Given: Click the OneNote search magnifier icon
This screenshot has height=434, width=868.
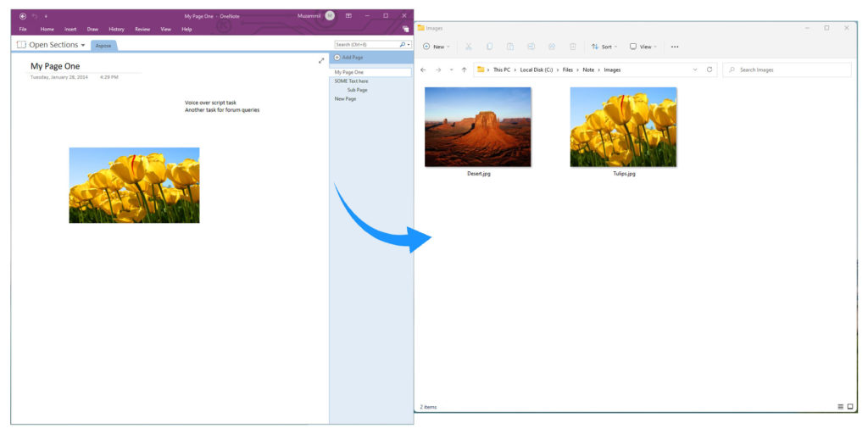Looking at the screenshot, I should click(x=403, y=44).
